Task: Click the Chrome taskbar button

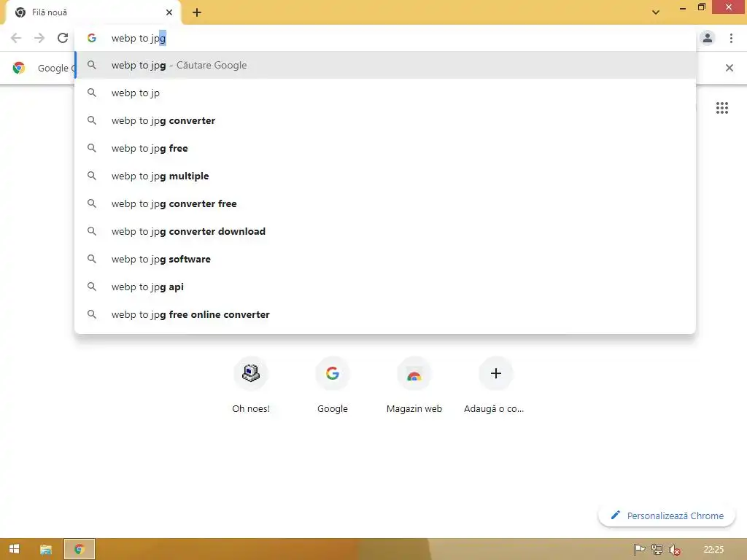Action: coord(80,549)
